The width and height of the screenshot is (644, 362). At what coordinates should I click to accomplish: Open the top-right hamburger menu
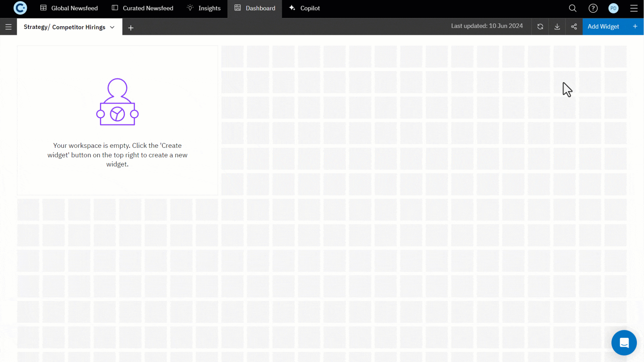pyautogui.click(x=634, y=8)
